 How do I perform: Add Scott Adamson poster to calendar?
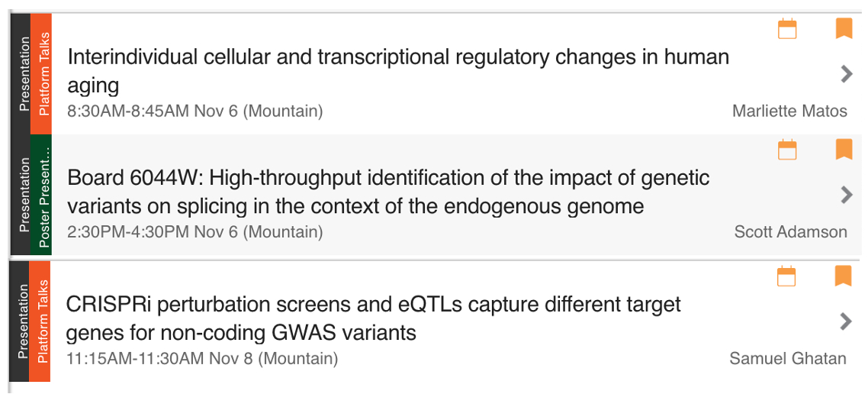[x=787, y=150]
